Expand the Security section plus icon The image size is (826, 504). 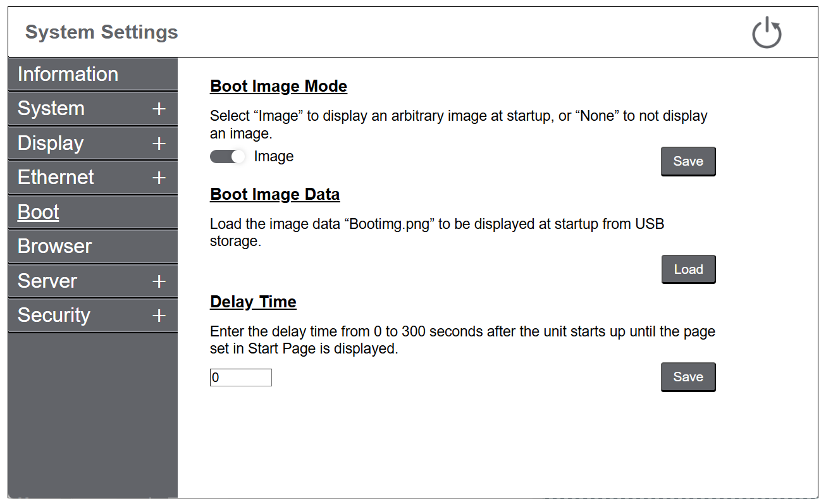click(159, 316)
